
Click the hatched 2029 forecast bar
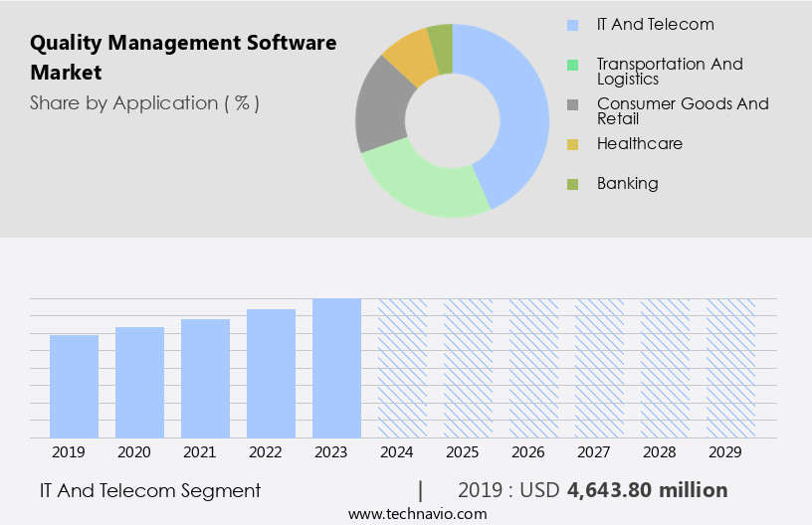(730, 368)
